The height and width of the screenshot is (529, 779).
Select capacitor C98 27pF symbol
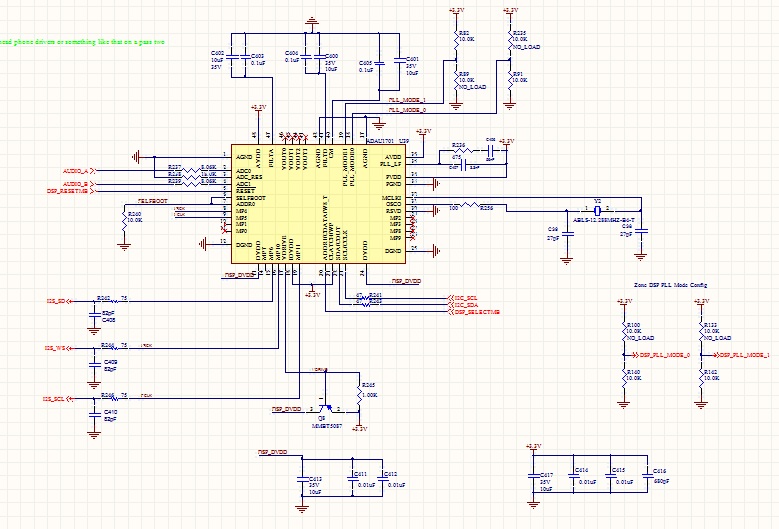641,231
